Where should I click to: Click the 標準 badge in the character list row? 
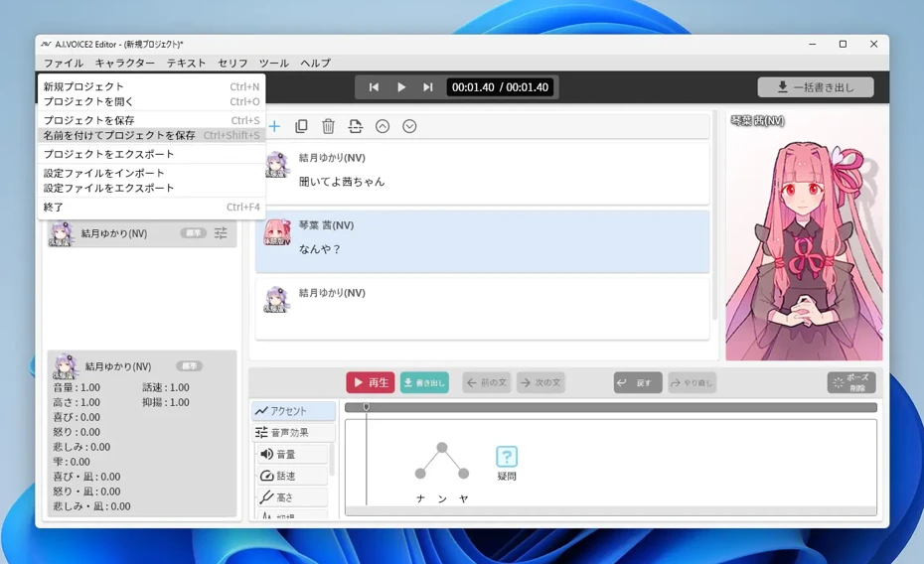pyautogui.click(x=194, y=233)
